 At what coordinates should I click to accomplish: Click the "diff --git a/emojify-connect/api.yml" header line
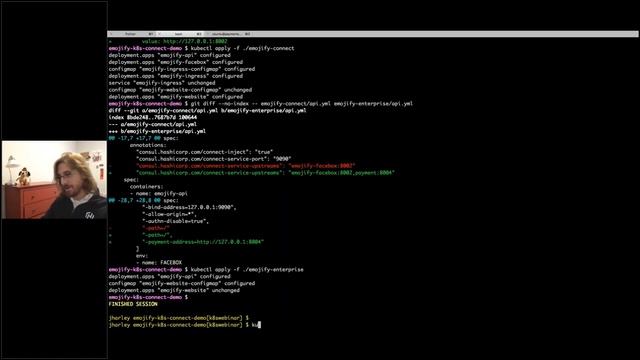(x=207, y=111)
